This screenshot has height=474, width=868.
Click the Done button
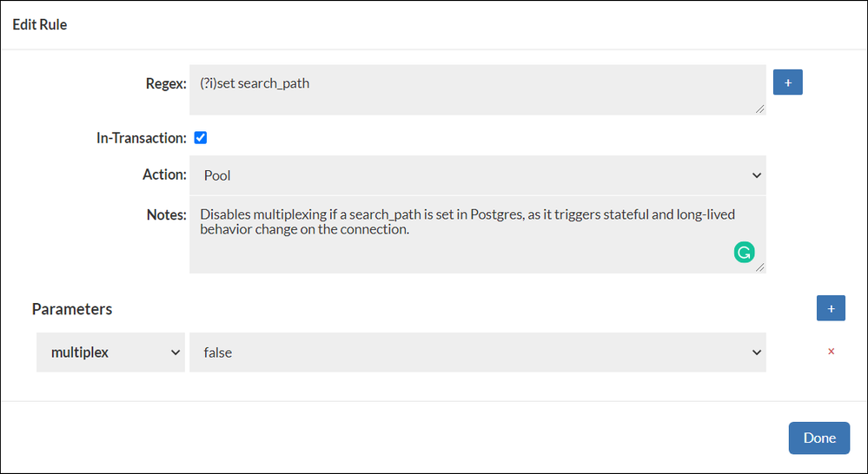tap(819, 438)
